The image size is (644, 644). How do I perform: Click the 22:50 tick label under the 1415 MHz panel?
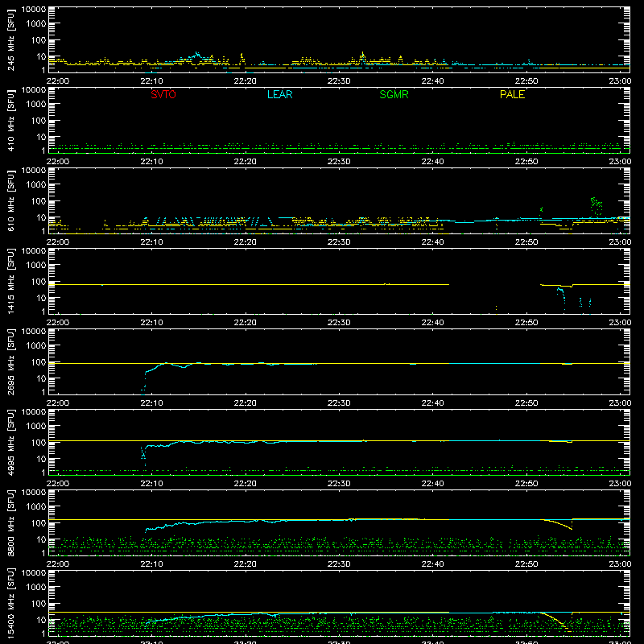[526, 323]
